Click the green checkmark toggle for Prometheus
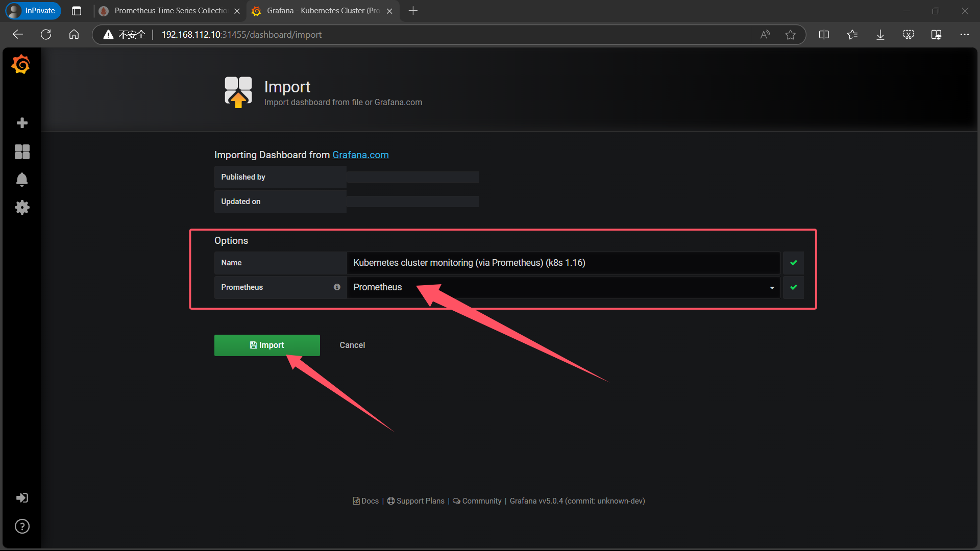 [794, 287]
